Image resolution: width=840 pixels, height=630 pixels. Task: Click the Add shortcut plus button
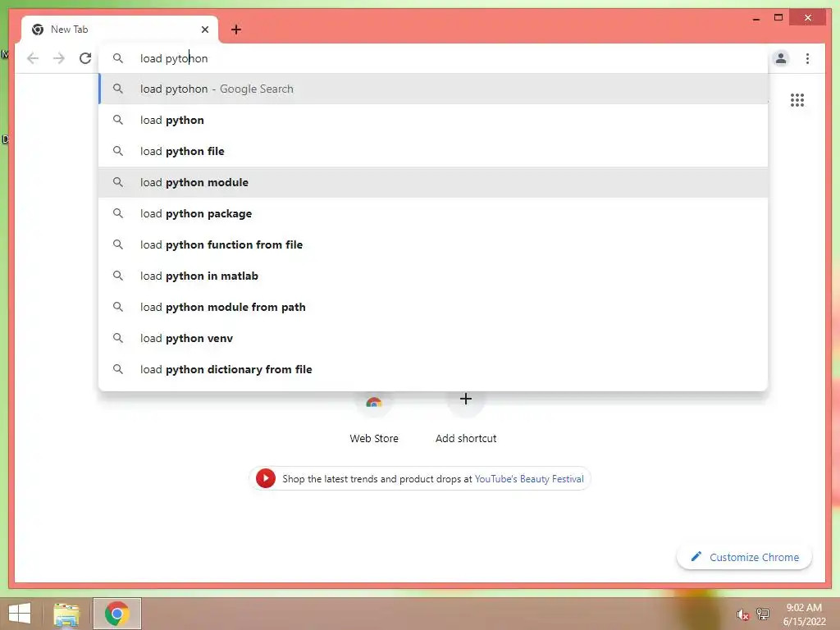coord(466,399)
